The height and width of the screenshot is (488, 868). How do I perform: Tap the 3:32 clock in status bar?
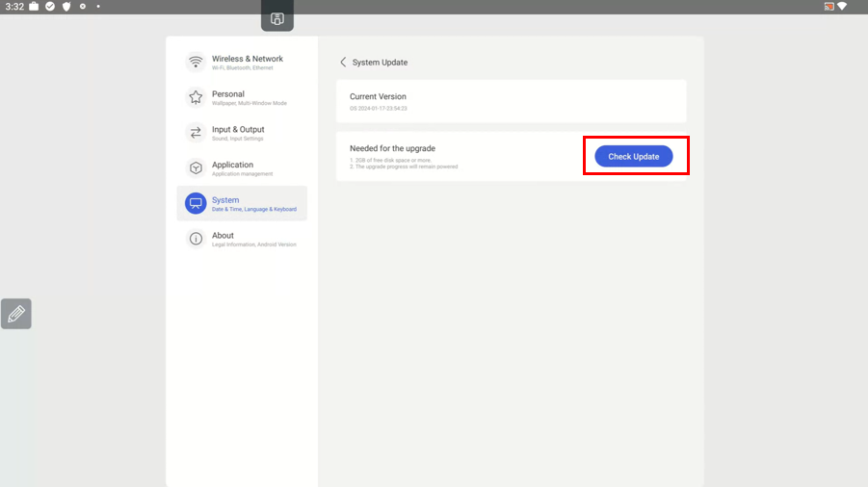click(x=14, y=7)
